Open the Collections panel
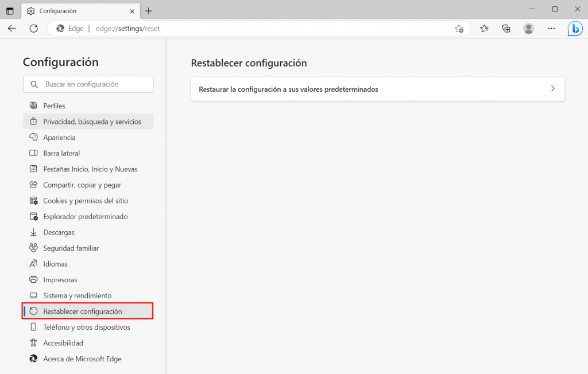The height and width of the screenshot is (374, 588). tap(506, 28)
